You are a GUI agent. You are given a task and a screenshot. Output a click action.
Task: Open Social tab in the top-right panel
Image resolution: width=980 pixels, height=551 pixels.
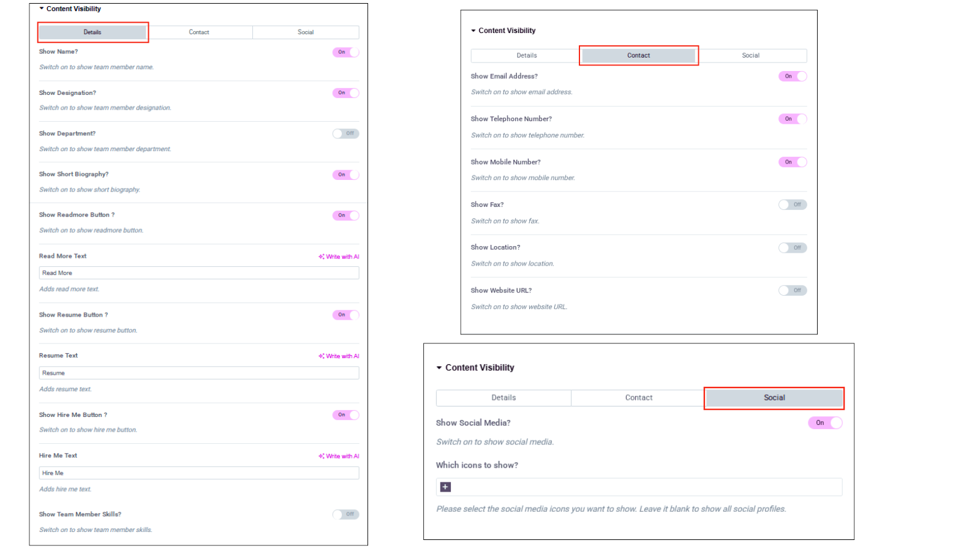coord(751,56)
